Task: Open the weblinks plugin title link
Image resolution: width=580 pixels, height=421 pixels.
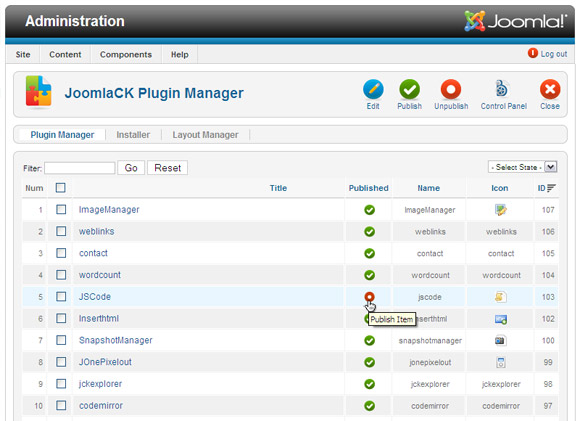Action: pos(97,232)
